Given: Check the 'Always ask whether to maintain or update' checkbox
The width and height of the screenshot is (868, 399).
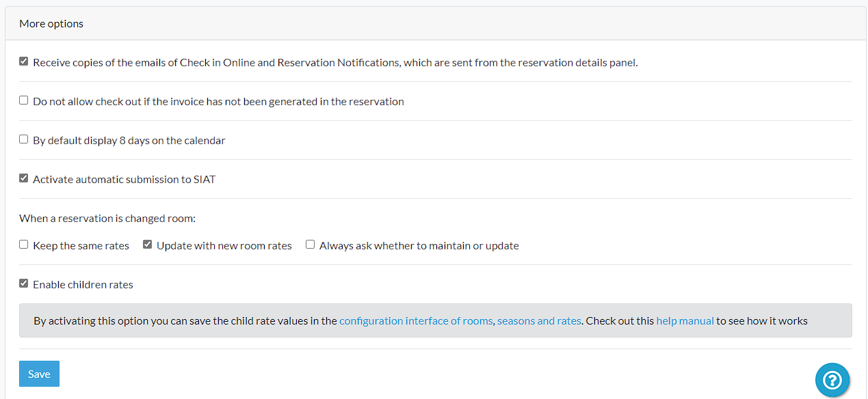Looking at the screenshot, I should coord(311,245).
